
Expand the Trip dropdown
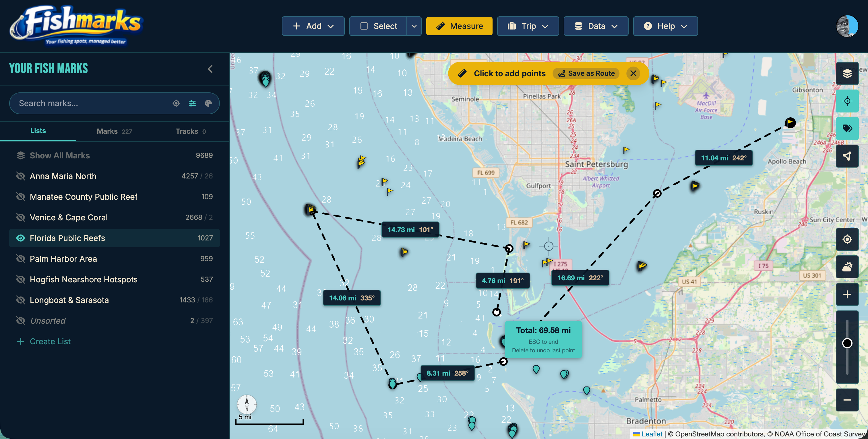click(528, 26)
